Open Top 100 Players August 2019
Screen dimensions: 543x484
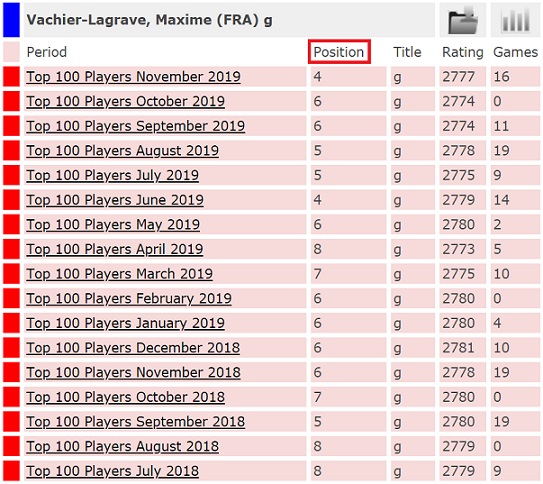(123, 151)
